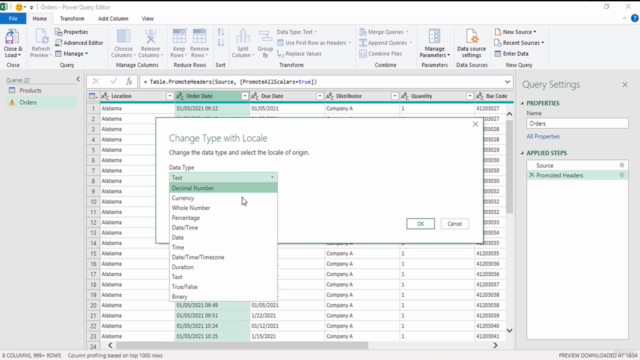640x360 pixels.
Task: Click the table corner menu icon
Action: [93, 96]
